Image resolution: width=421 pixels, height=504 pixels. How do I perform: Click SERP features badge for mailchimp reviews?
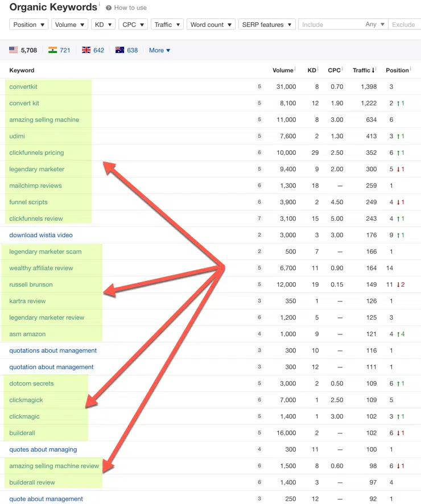point(259,185)
